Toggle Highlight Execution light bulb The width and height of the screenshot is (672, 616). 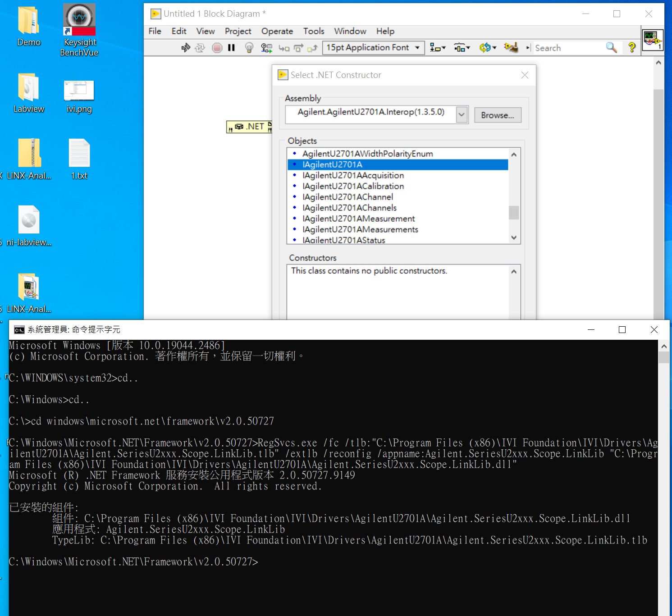249,48
